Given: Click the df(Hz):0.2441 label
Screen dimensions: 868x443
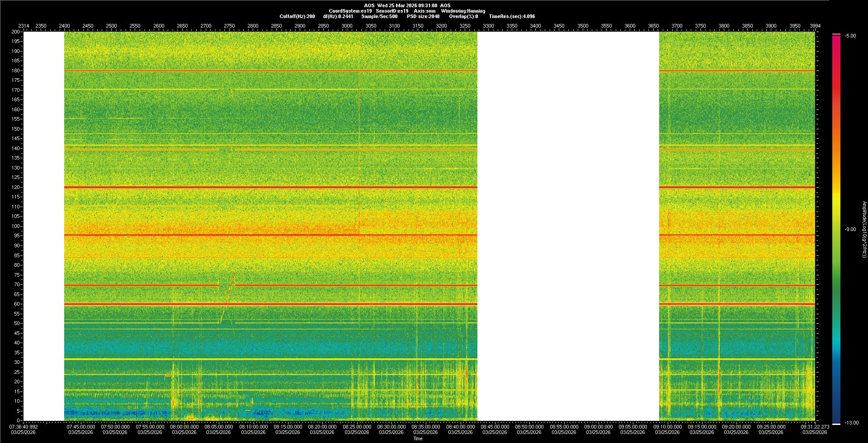Looking at the screenshot, I should coord(338,16).
